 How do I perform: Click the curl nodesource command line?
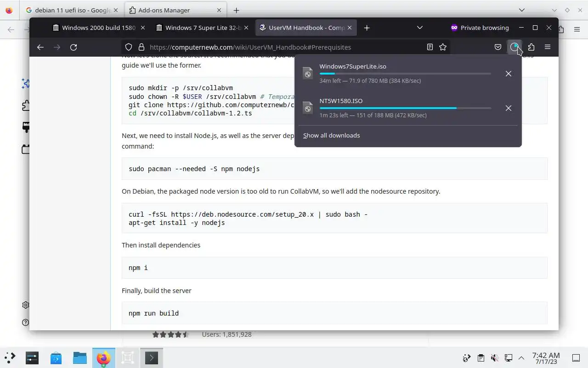[x=248, y=214]
